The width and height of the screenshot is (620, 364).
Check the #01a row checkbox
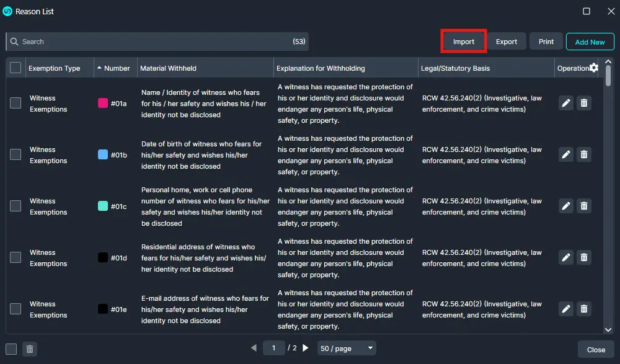[15, 103]
